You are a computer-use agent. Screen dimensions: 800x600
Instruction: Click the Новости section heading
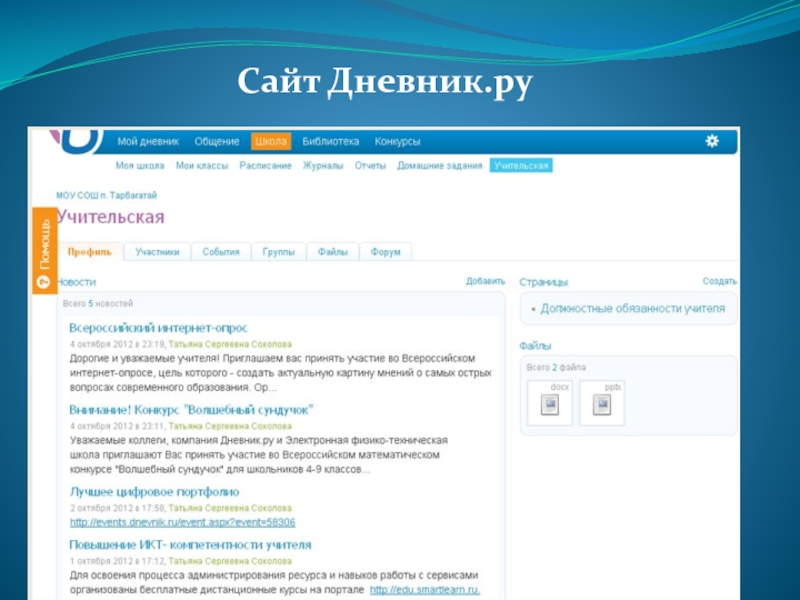tap(77, 282)
